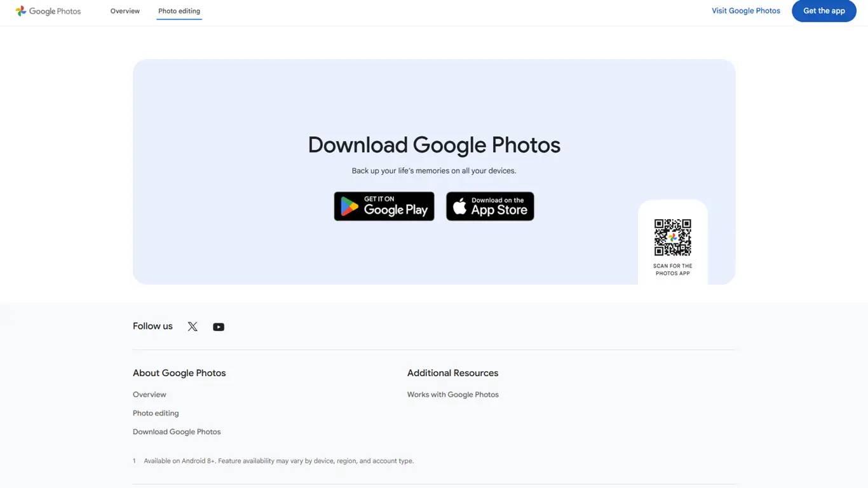Click the large Download Google Photos heading
Viewport: 868px width, 488px height.
(434, 145)
